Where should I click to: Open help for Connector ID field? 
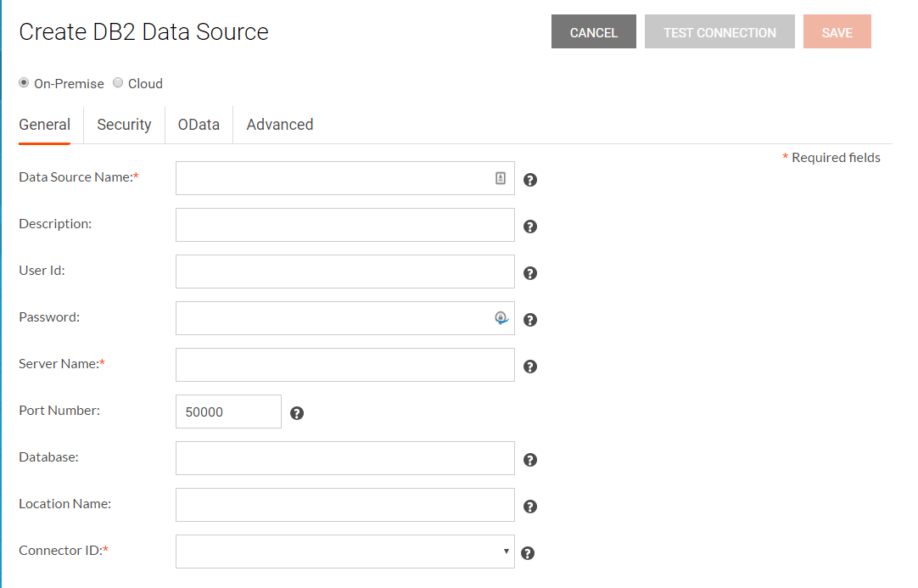(x=528, y=553)
